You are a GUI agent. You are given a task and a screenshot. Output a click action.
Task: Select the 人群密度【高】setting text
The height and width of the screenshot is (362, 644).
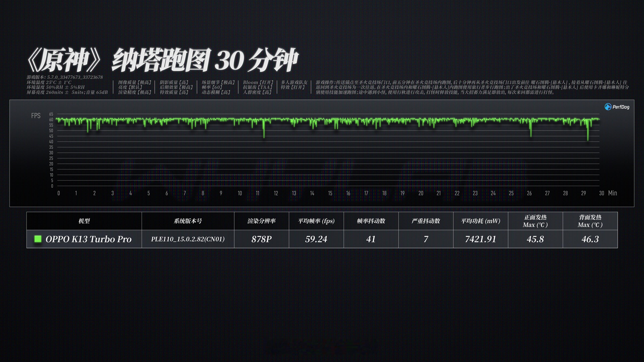pos(257,92)
